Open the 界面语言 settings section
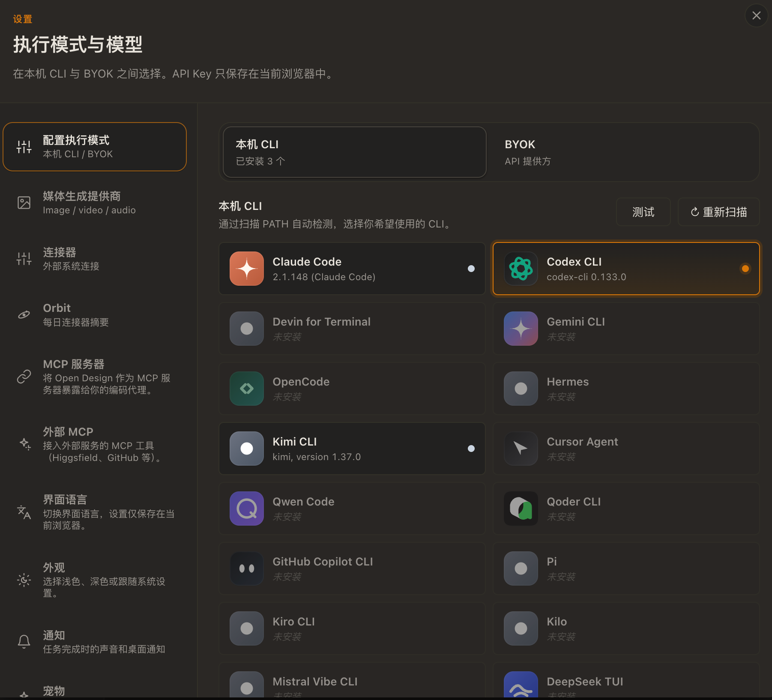This screenshot has height=700, width=772. (95, 512)
